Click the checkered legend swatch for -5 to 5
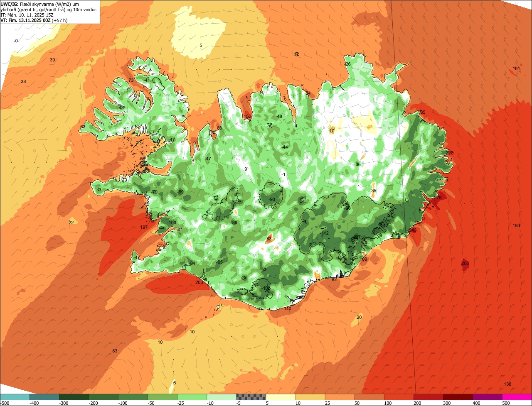 [x=251, y=397]
